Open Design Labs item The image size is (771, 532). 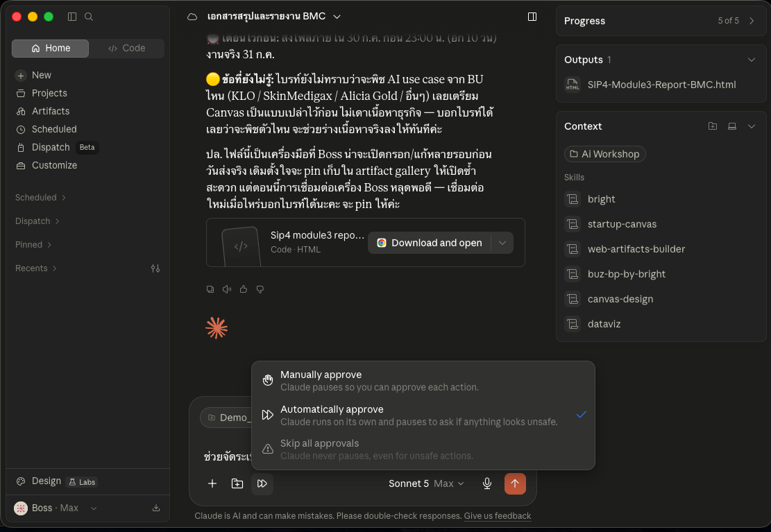click(x=56, y=481)
